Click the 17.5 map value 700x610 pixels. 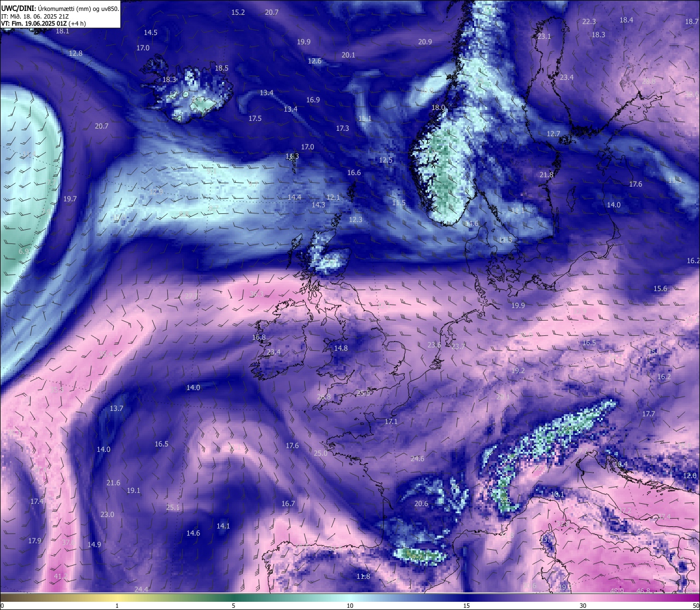pyautogui.click(x=255, y=118)
